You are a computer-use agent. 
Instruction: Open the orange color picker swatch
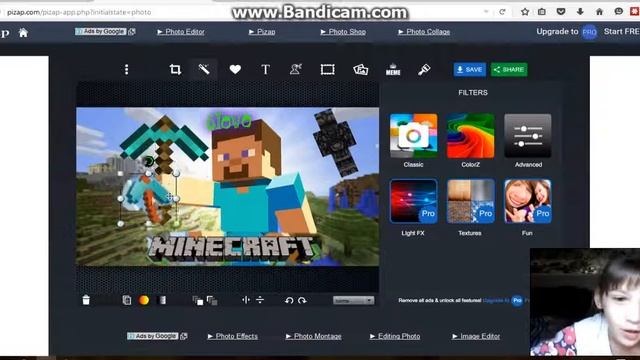[144, 300]
